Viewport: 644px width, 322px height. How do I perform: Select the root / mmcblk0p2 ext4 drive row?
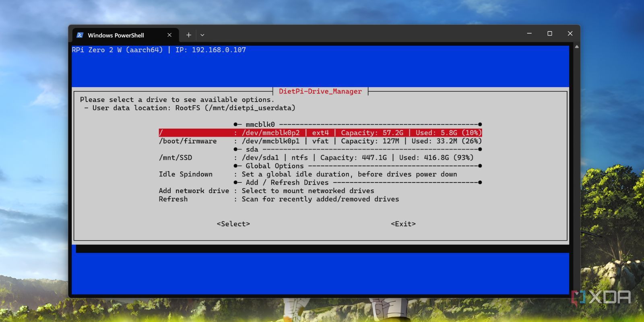pos(320,133)
